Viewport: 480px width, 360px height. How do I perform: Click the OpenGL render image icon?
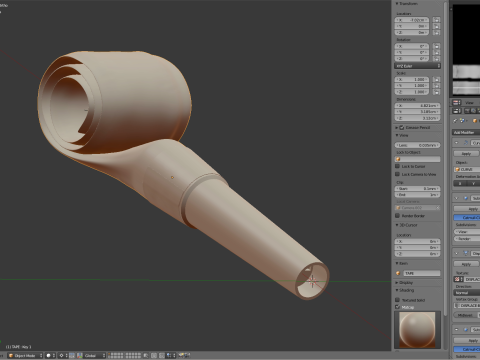tap(182, 356)
